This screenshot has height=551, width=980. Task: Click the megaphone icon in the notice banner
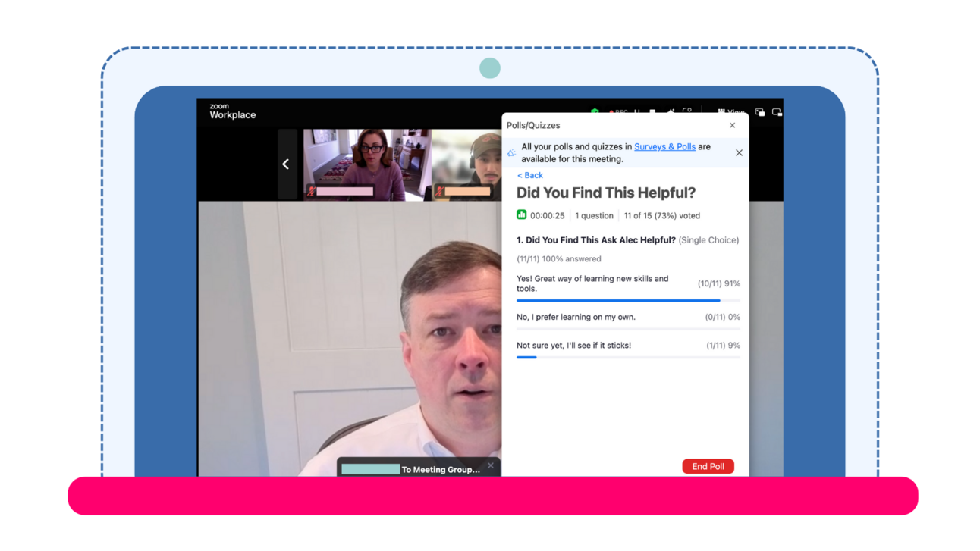click(511, 153)
